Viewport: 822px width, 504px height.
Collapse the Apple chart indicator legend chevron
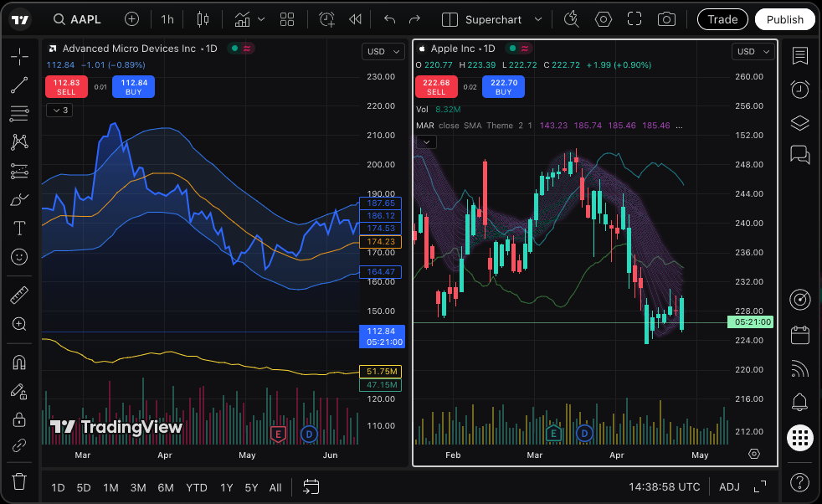pyautogui.click(x=426, y=142)
